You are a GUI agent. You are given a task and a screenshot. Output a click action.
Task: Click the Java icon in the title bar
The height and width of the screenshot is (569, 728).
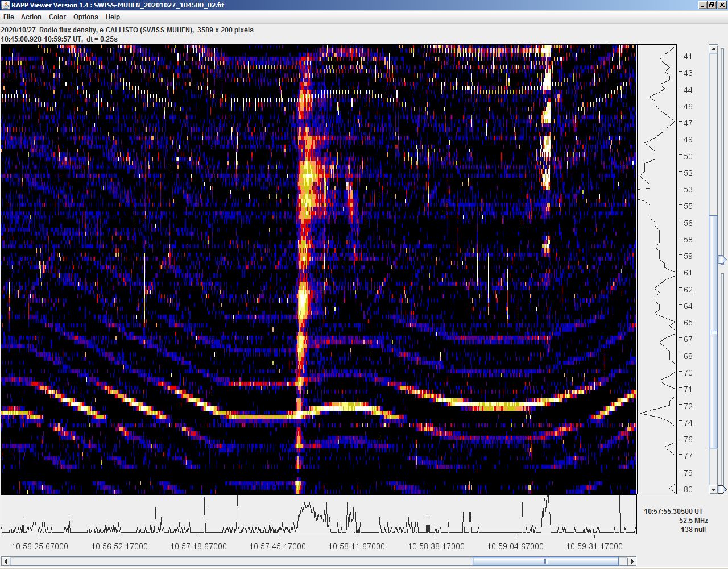click(6, 5)
